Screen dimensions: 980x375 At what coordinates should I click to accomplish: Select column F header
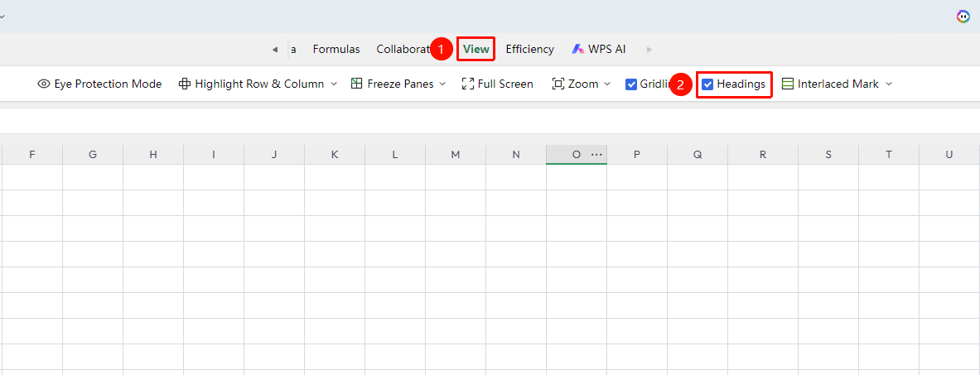(32, 154)
